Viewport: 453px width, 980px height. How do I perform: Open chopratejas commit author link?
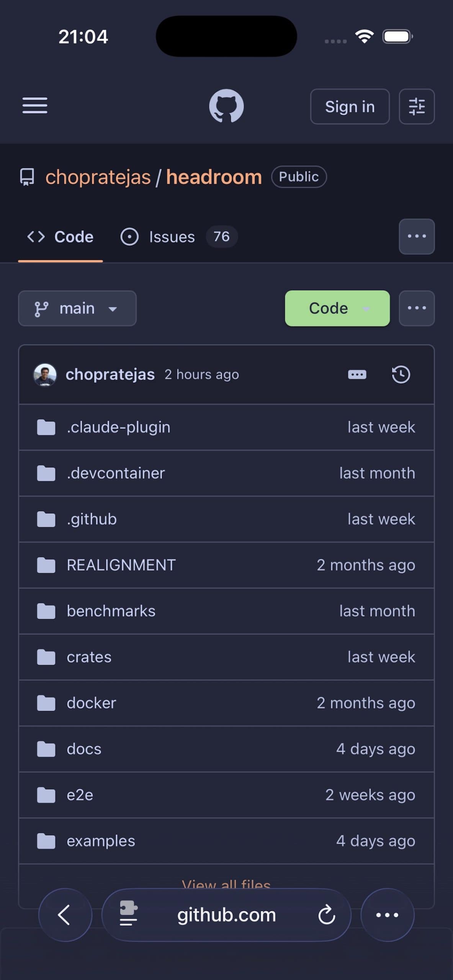pos(110,374)
